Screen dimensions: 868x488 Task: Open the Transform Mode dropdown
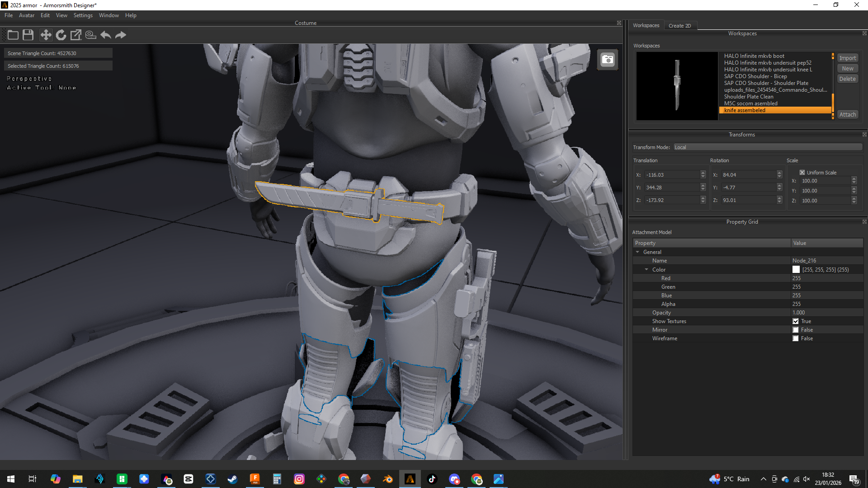coord(767,147)
